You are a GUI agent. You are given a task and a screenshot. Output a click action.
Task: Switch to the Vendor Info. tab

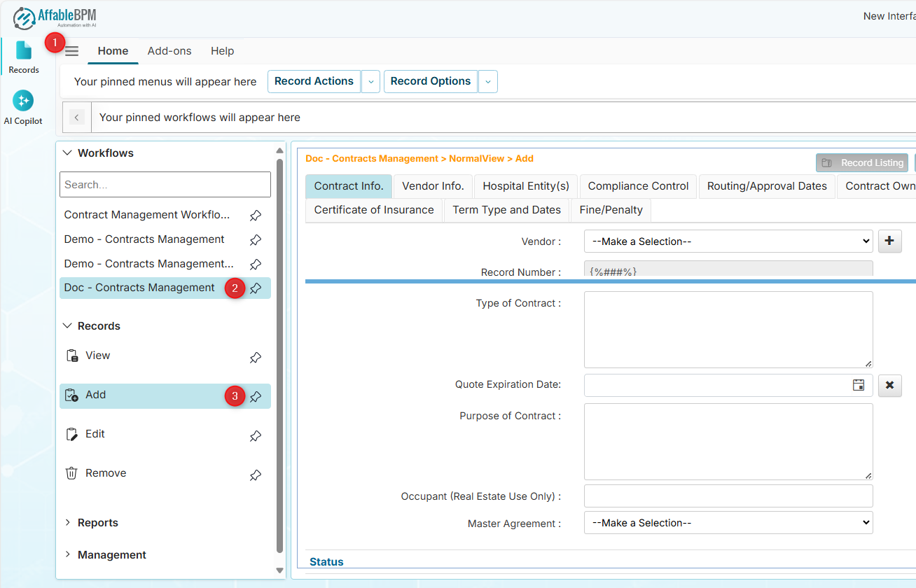(x=433, y=186)
